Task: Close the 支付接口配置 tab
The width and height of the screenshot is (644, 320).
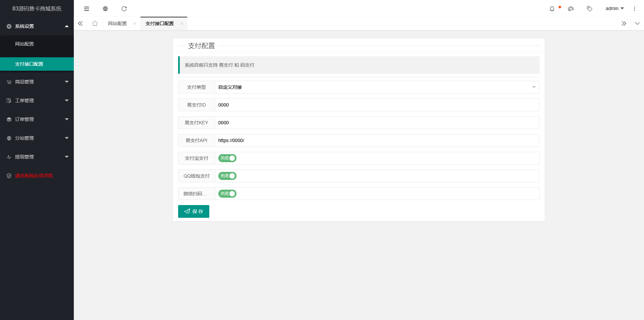Action: (182, 23)
